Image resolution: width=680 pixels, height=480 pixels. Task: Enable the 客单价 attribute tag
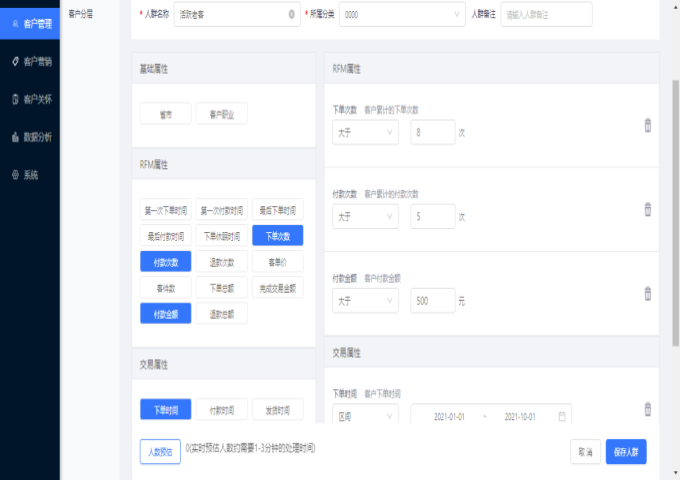coord(277,262)
